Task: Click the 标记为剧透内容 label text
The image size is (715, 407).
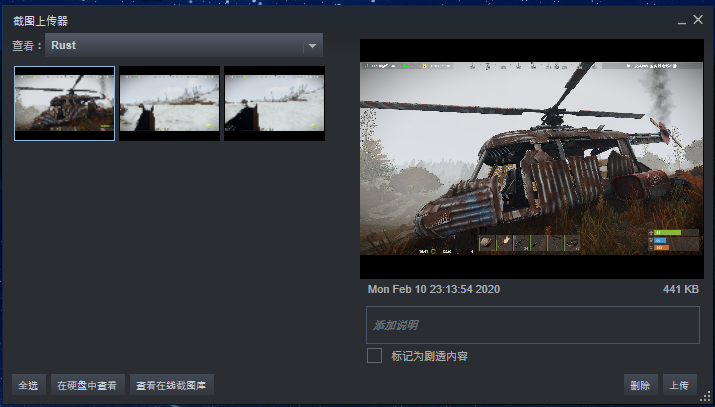Action: 430,356
